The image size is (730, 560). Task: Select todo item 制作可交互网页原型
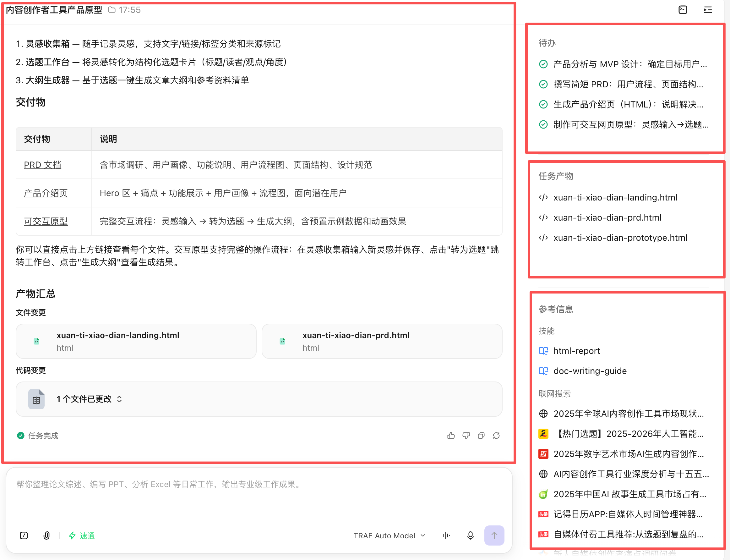[x=623, y=125]
